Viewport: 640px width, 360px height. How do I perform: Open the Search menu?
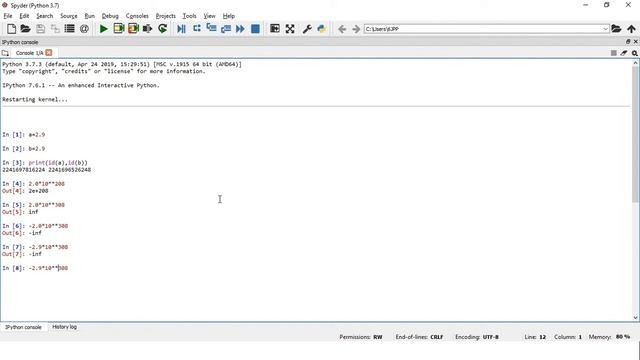coord(44,16)
